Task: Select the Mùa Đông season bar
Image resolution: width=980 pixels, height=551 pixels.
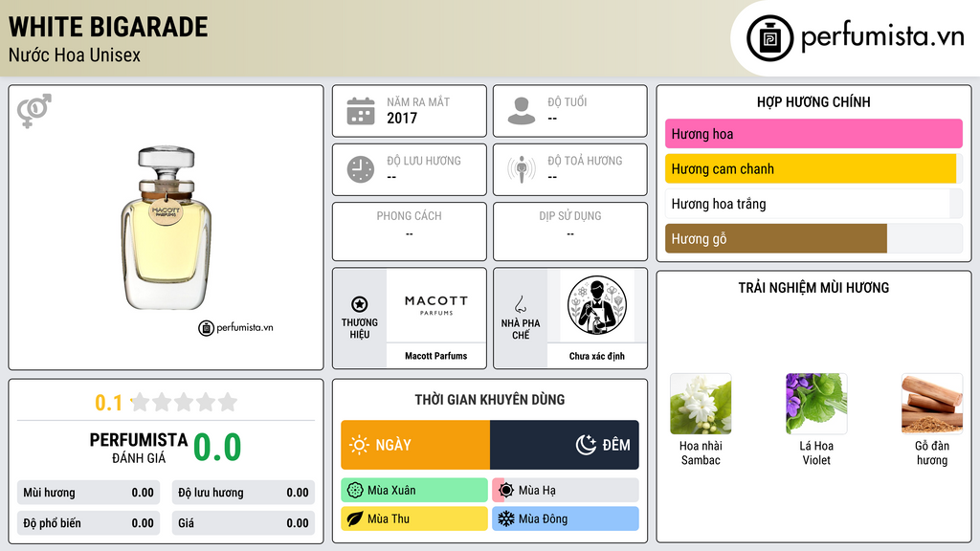Action: (x=566, y=518)
